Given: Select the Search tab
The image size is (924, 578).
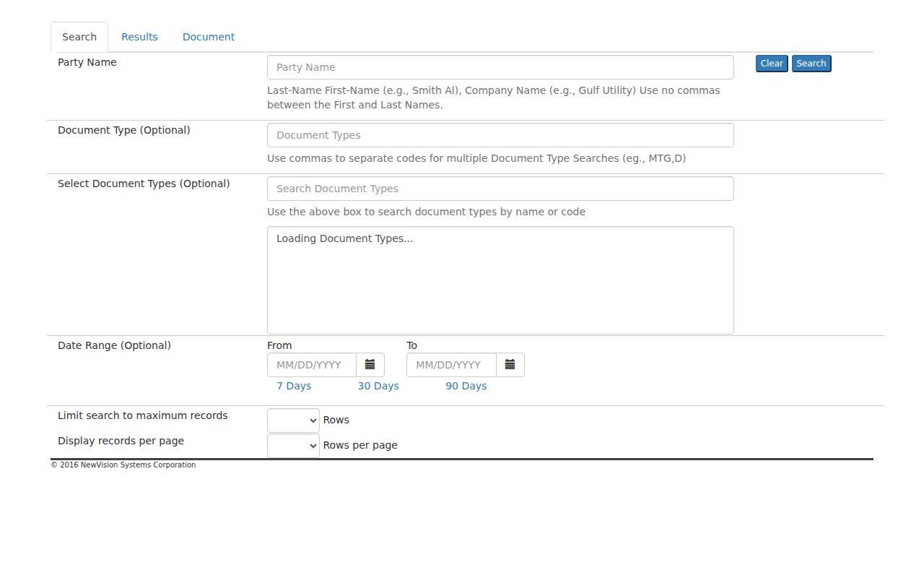Looking at the screenshot, I should click(79, 37).
